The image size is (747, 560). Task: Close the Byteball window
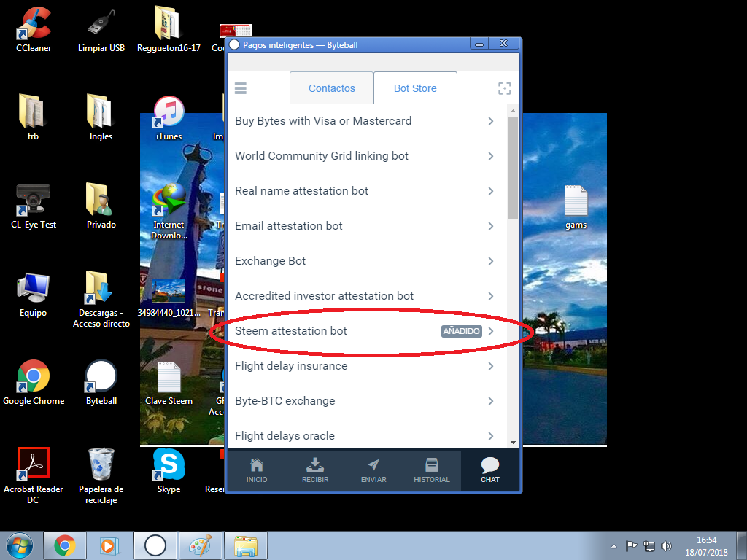click(x=503, y=43)
